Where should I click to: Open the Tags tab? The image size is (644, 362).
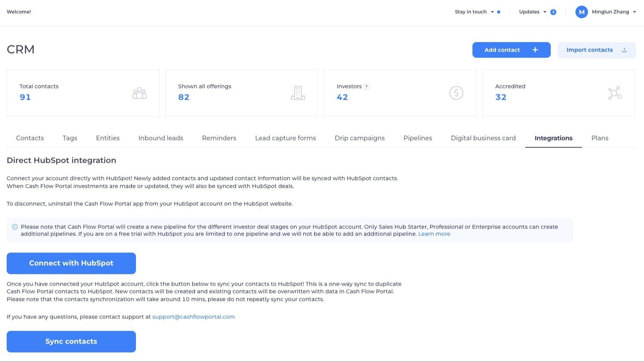pos(70,138)
